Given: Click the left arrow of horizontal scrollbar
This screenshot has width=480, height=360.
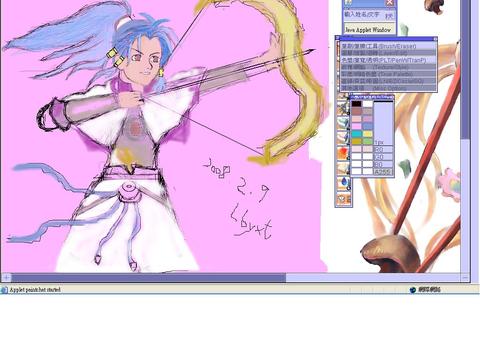Looking at the screenshot, I should [6, 278].
